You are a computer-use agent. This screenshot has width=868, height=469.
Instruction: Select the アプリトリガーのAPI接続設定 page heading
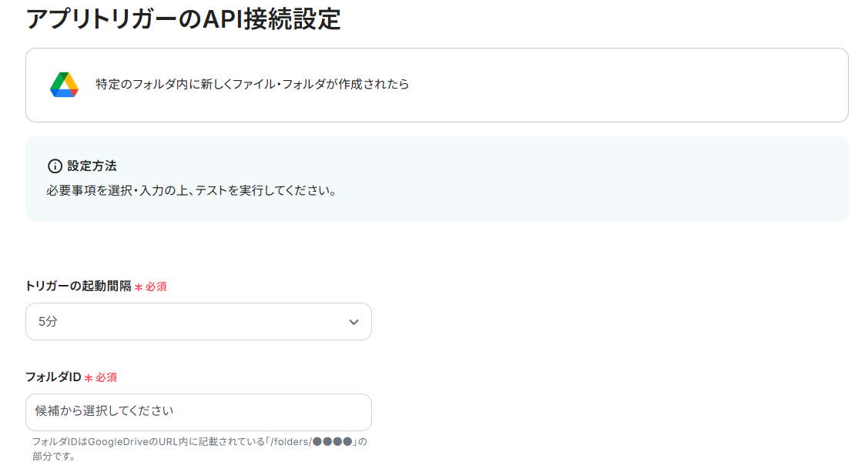click(183, 18)
